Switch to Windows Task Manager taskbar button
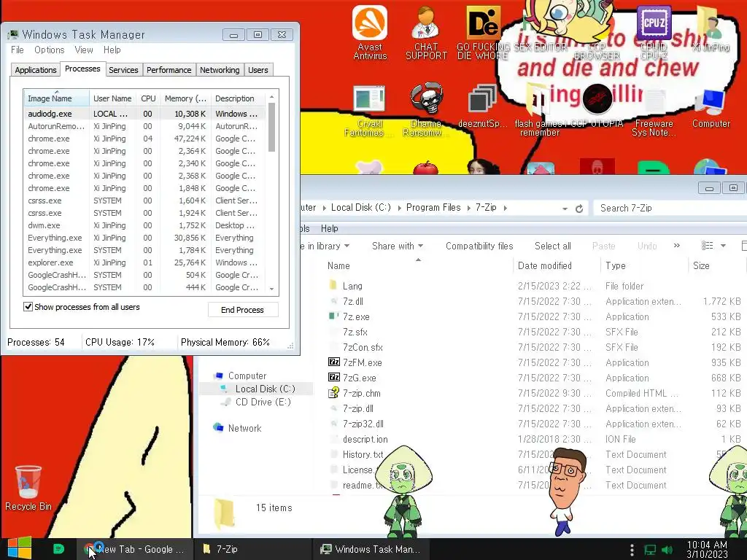The image size is (747, 560). 371,549
